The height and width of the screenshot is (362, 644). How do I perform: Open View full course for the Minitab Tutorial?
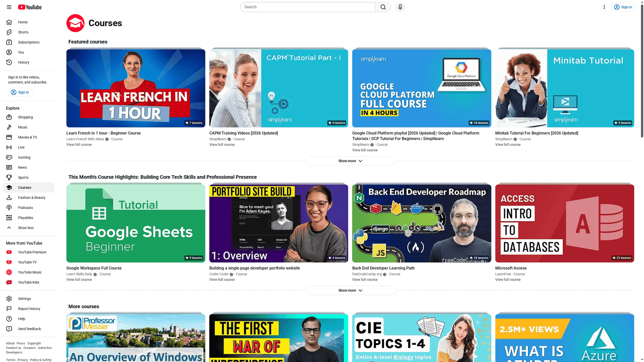click(x=508, y=144)
